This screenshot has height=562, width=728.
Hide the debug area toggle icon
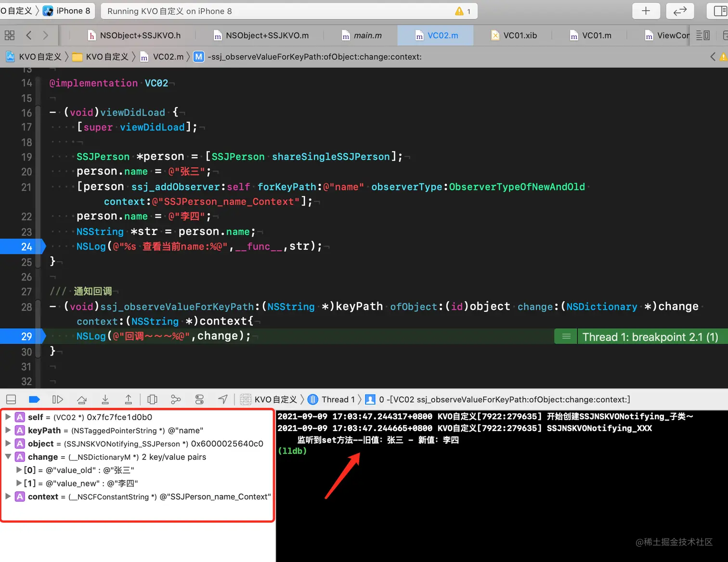point(11,399)
